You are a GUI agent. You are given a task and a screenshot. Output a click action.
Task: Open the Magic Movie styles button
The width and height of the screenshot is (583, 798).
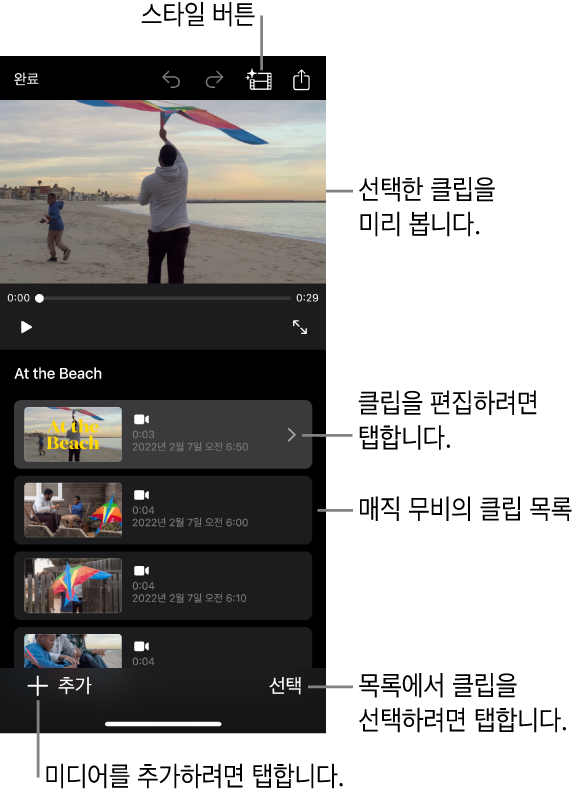pos(259,80)
